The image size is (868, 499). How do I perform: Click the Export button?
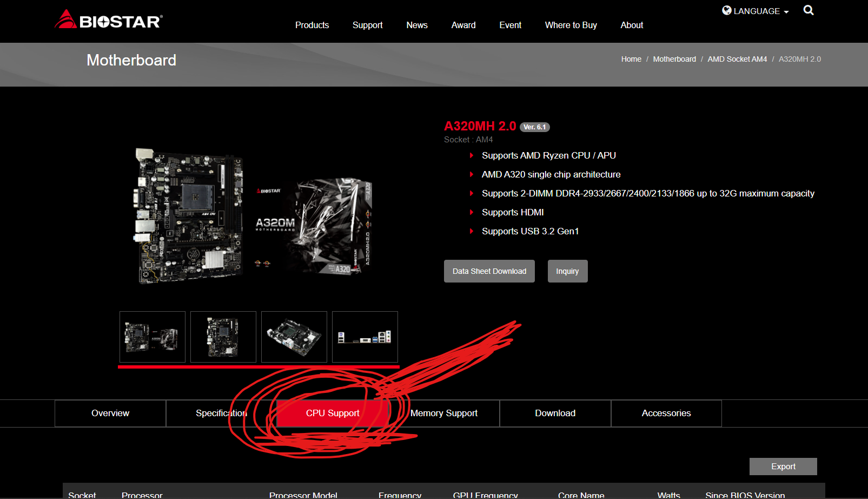(783, 467)
